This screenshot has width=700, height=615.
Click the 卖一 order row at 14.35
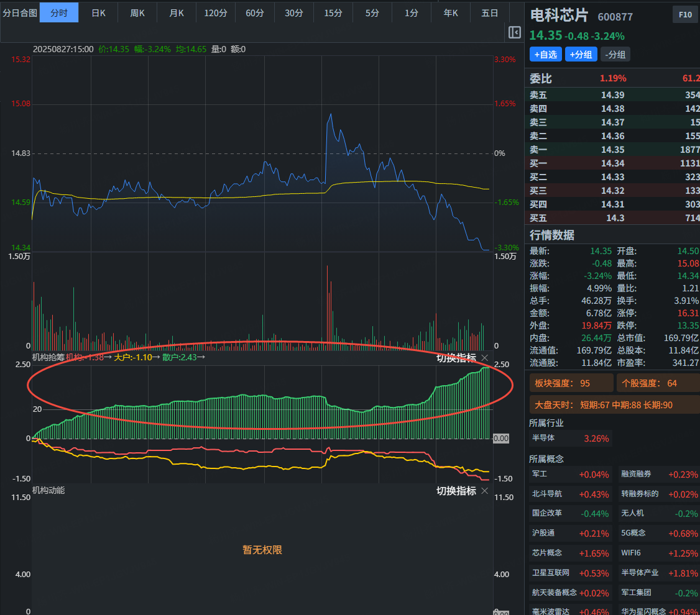(x=614, y=150)
